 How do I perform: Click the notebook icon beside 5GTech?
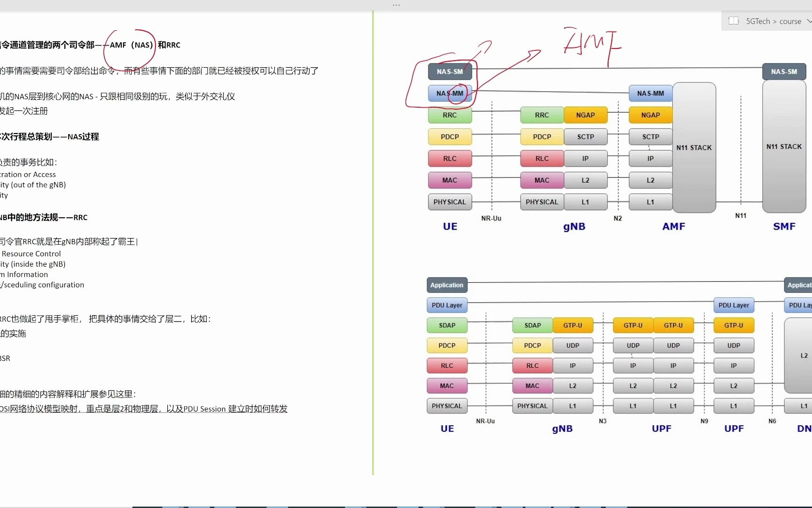click(x=734, y=21)
